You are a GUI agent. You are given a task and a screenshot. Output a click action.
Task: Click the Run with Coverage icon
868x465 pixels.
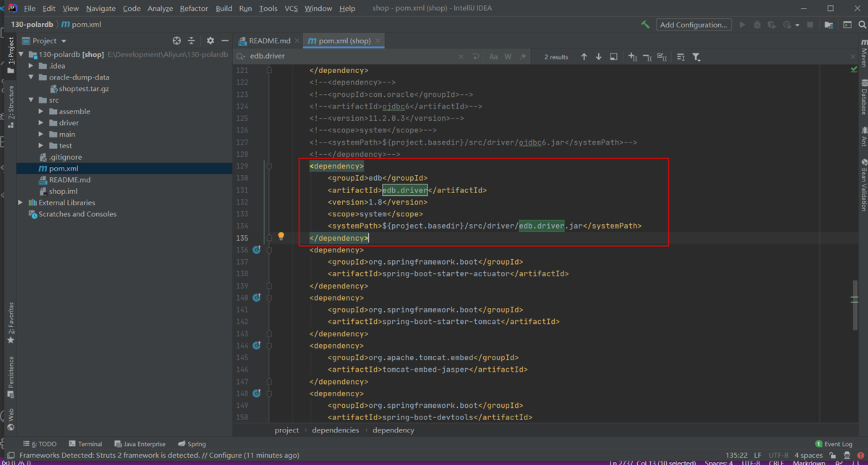772,25
